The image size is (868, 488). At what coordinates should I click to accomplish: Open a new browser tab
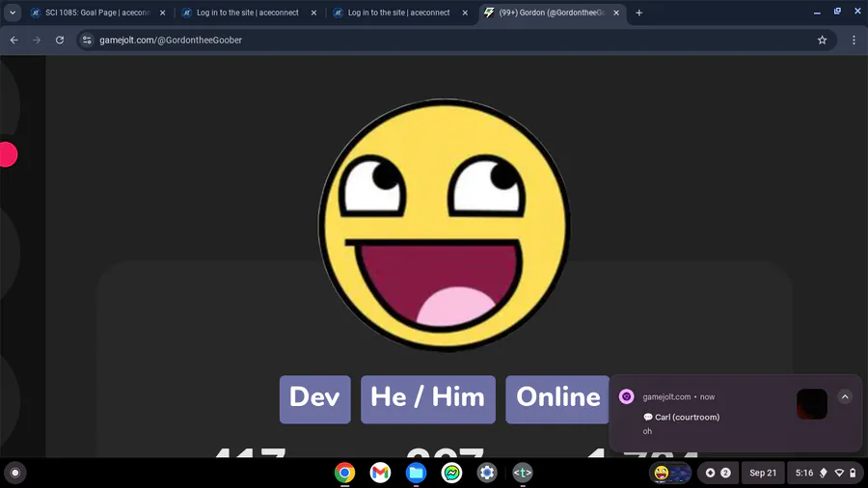(638, 13)
